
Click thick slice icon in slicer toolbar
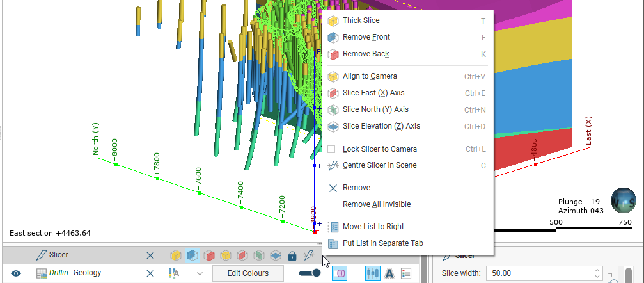point(175,255)
